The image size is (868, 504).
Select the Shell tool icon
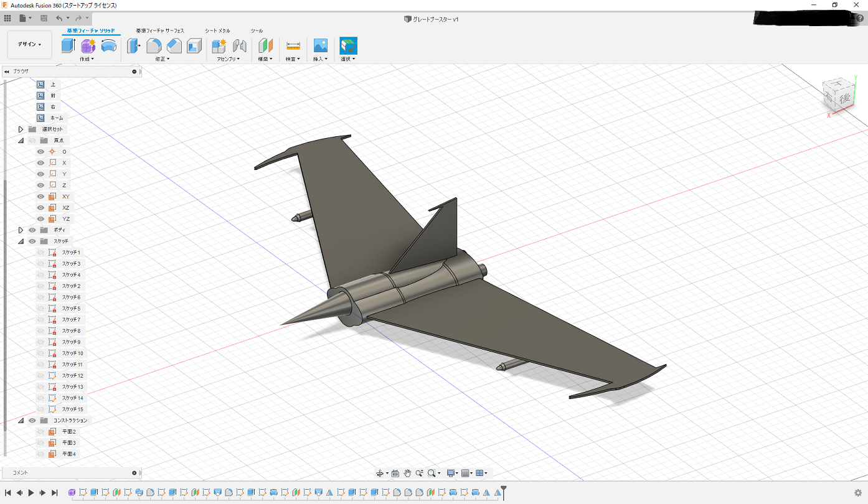pos(194,45)
